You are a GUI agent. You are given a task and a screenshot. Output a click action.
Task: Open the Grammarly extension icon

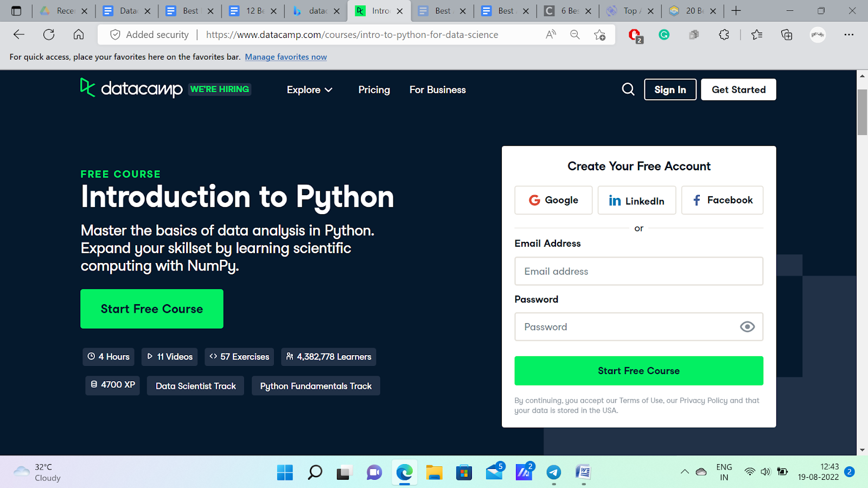click(664, 35)
